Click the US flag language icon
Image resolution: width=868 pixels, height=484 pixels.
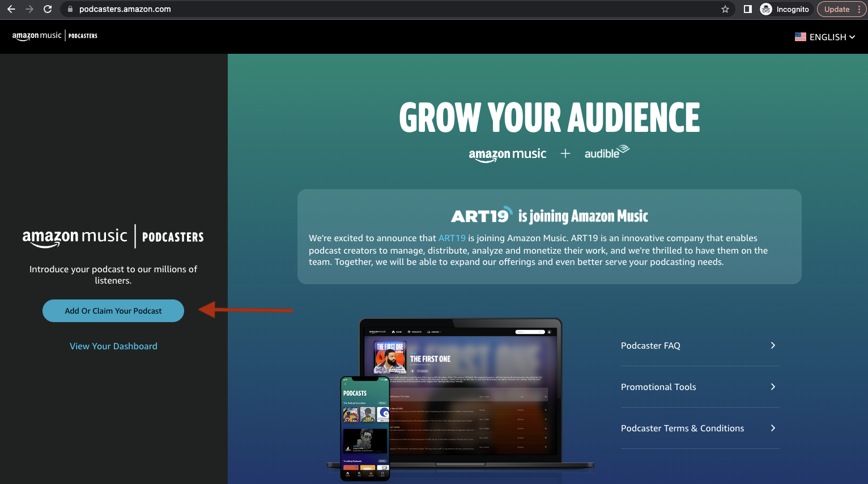coord(801,37)
